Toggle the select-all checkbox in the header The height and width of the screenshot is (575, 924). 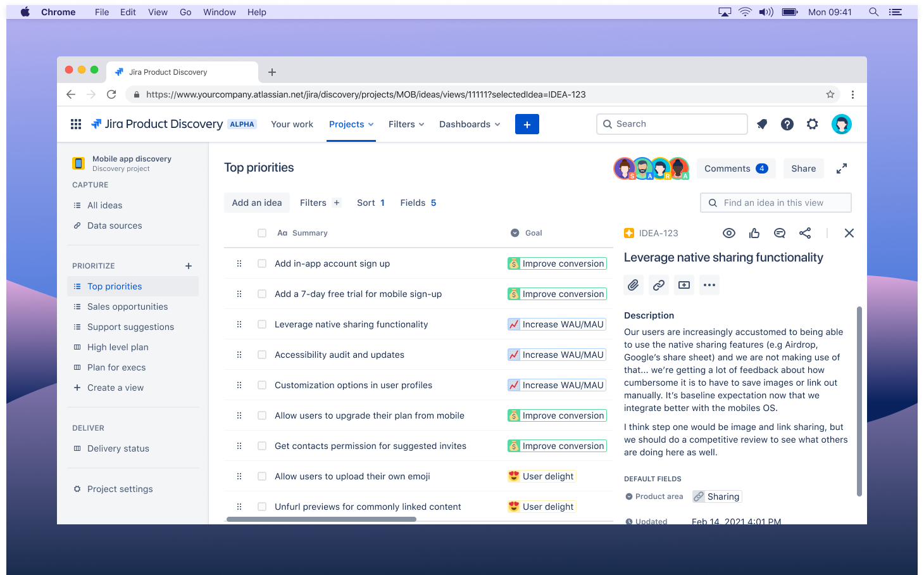[x=262, y=233]
